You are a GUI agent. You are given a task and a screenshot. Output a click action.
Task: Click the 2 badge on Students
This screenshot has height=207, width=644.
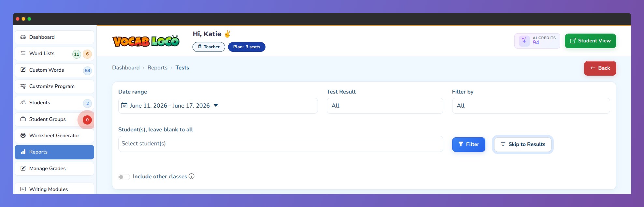(87, 103)
